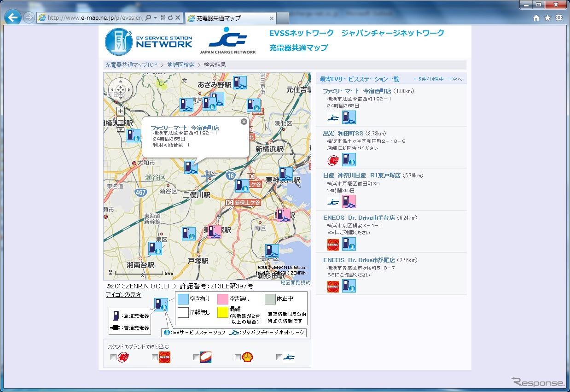
Task: Open the address bar search dropdown arrow
Action: pyautogui.click(x=156, y=18)
